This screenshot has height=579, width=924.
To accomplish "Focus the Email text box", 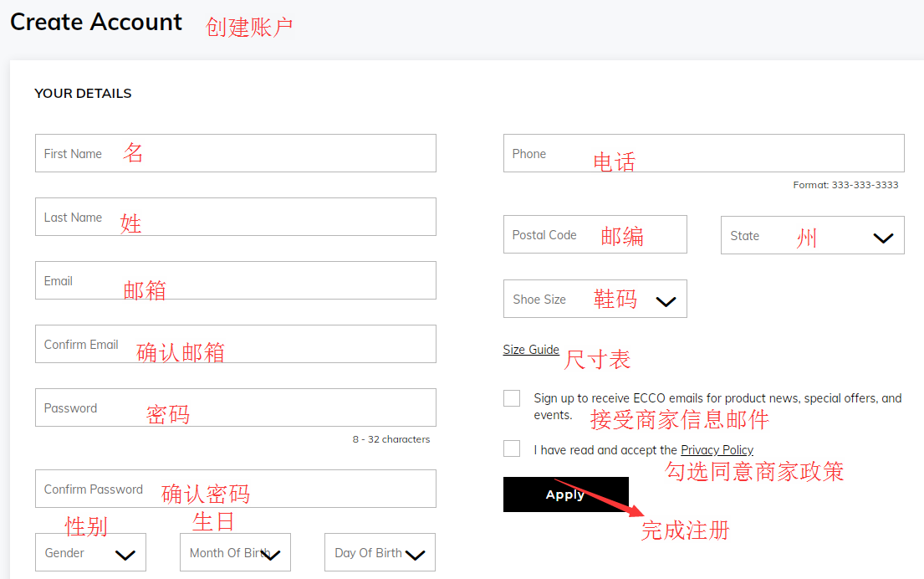I will point(235,280).
